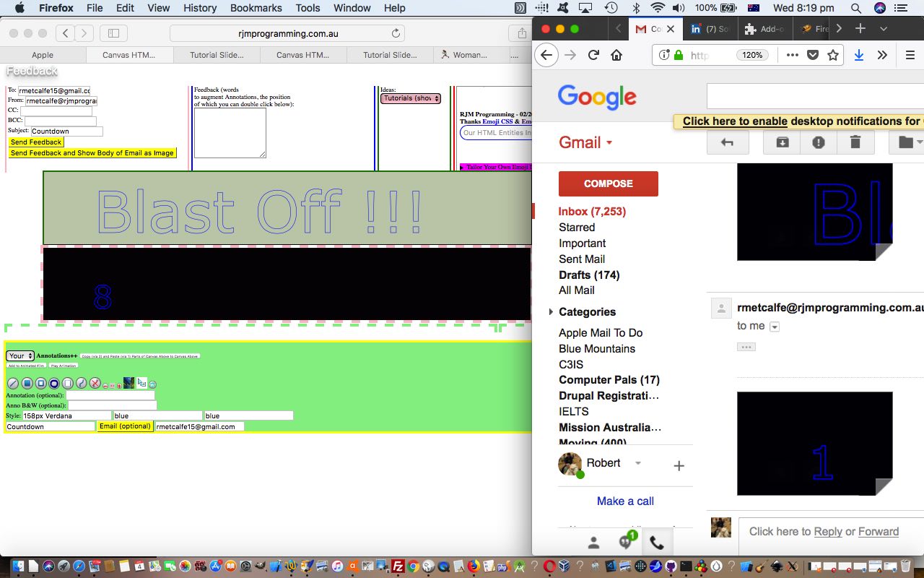
Task: Click the yellow Send Feedback button
Action: (36, 142)
